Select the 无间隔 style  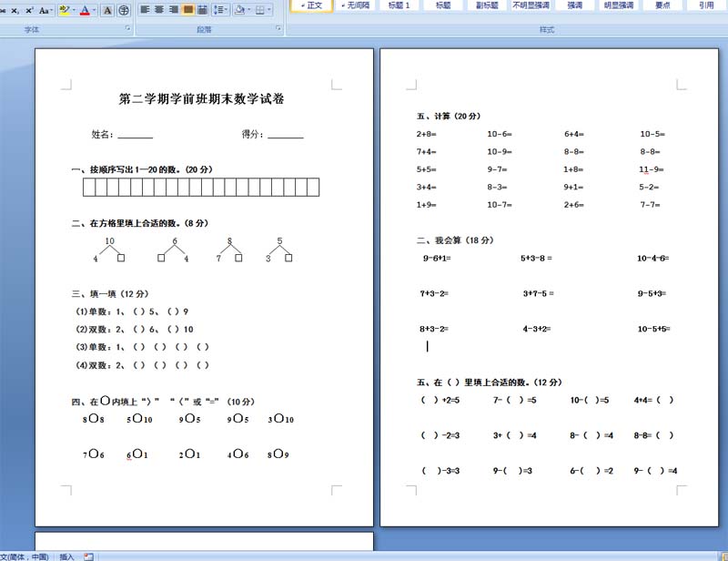(355, 5)
